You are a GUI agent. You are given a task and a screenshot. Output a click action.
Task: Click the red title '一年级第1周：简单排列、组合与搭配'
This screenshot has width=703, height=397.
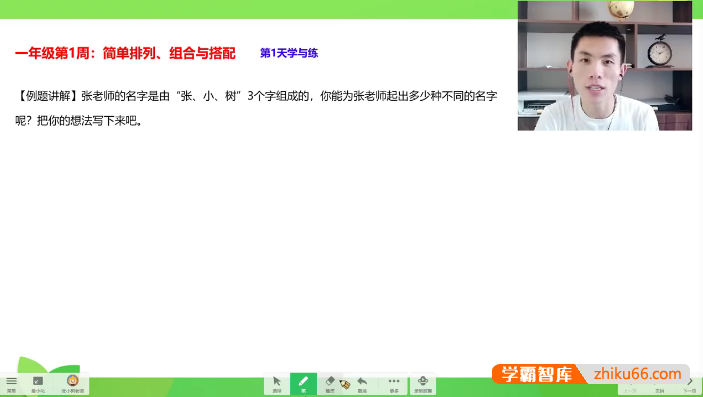(x=125, y=53)
